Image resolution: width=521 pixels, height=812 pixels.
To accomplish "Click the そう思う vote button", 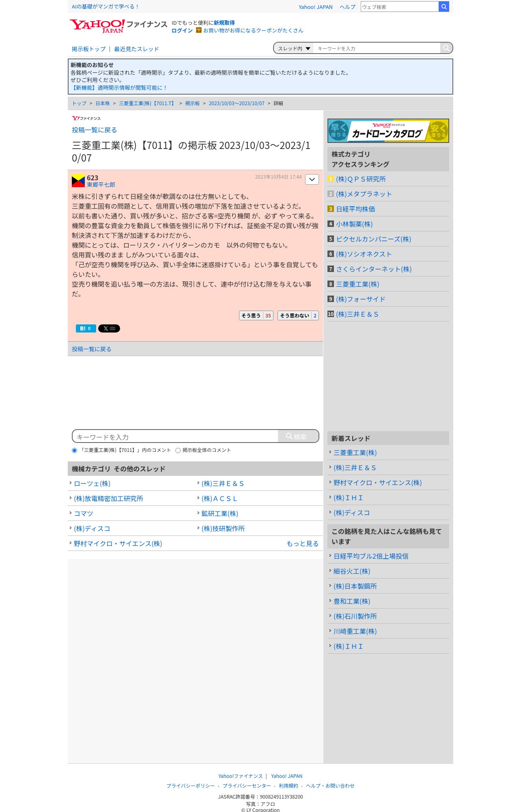I will point(256,315).
